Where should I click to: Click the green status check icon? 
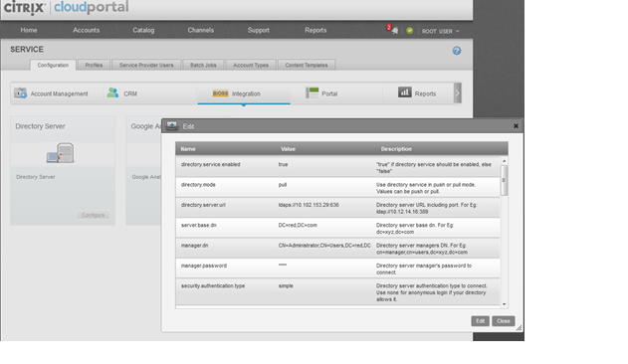(x=409, y=31)
